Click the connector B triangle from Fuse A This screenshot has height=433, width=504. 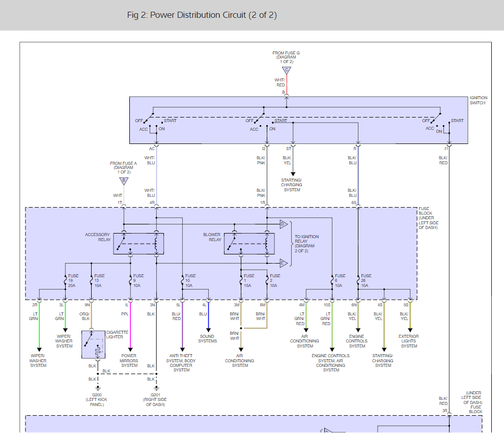click(x=124, y=181)
